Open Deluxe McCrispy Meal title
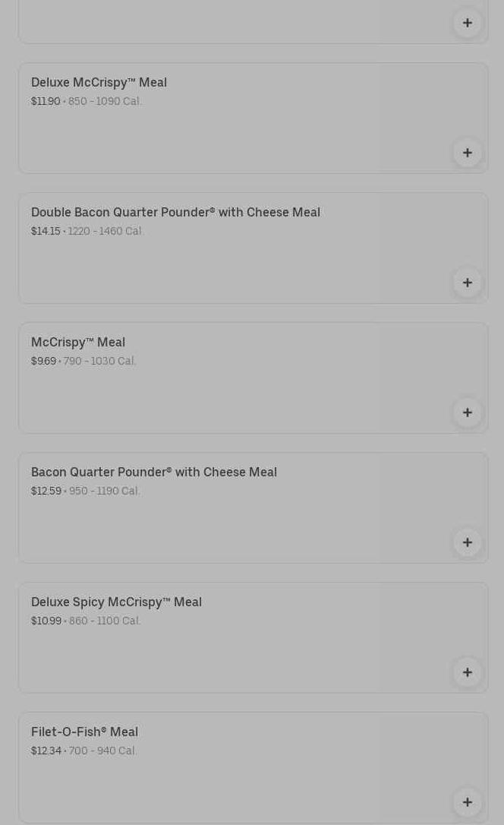504x825 pixels. 99,82
